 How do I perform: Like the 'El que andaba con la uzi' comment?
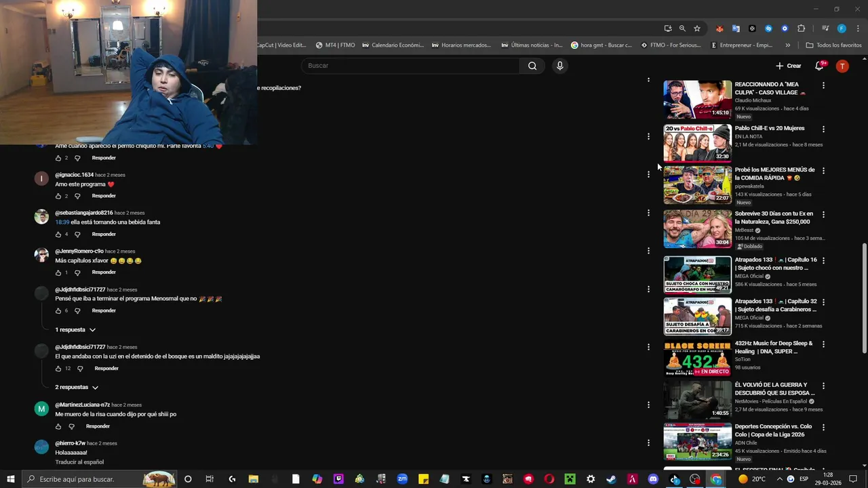click(x=58, y=369)
